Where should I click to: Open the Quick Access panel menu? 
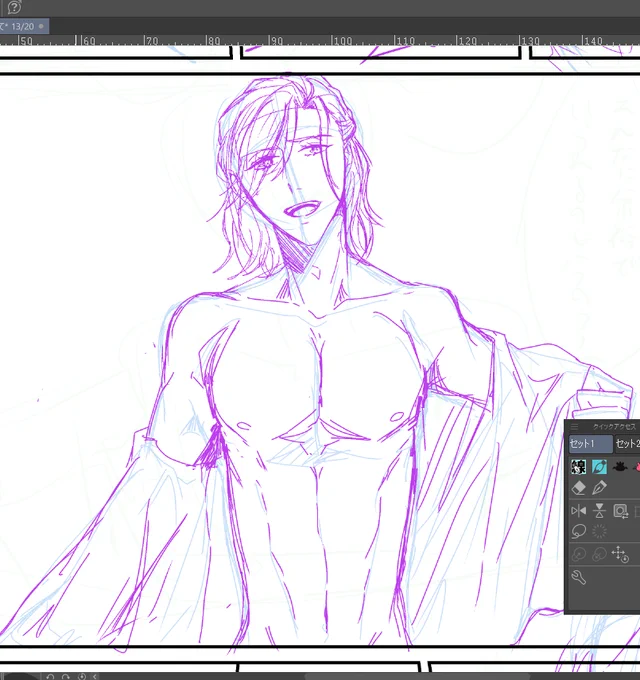(x=575, y=427)
